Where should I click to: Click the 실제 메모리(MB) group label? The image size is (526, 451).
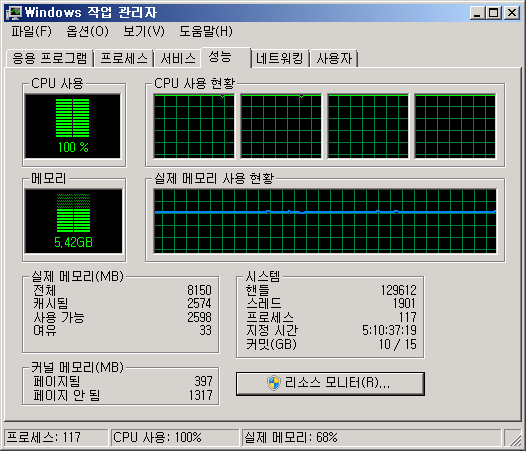tap(77, 277)
